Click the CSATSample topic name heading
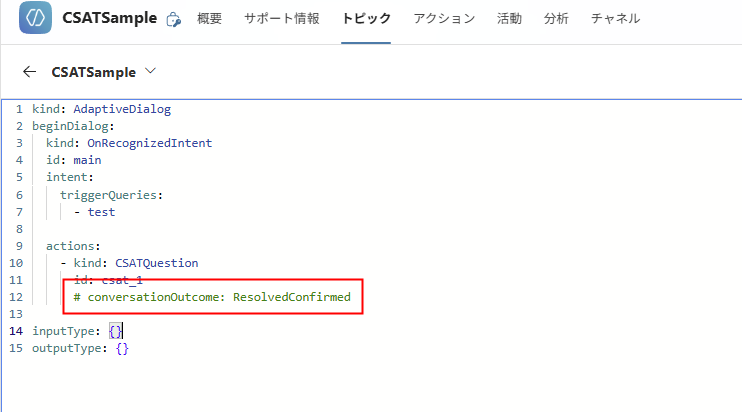The image size is (742, 412). point(94,72)
